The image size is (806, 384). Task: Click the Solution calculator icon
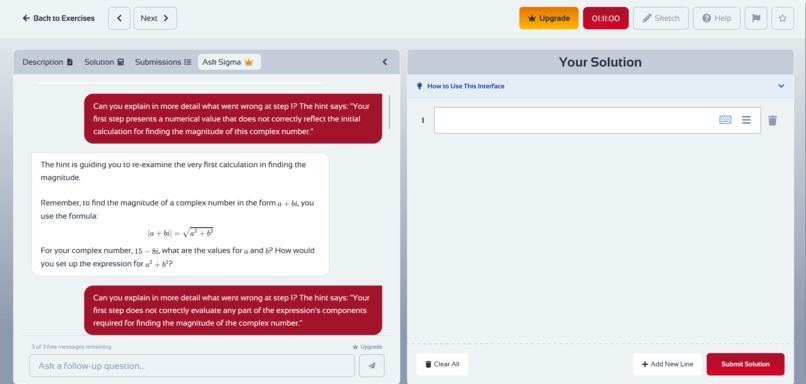point(121,62)
